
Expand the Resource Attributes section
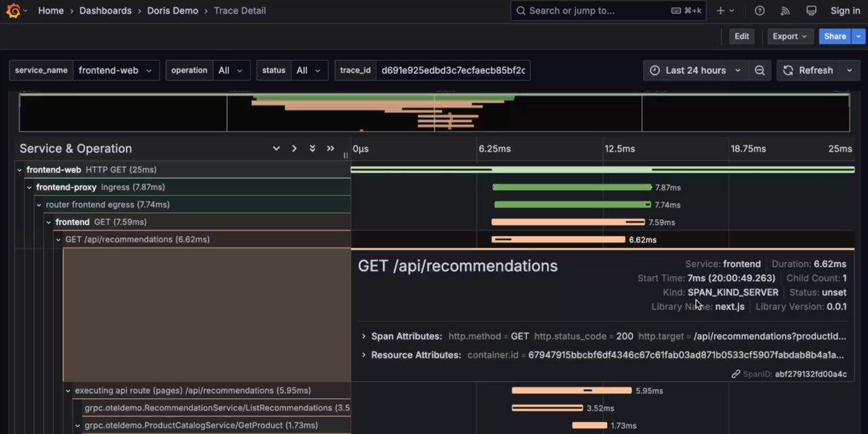[363, 355]
